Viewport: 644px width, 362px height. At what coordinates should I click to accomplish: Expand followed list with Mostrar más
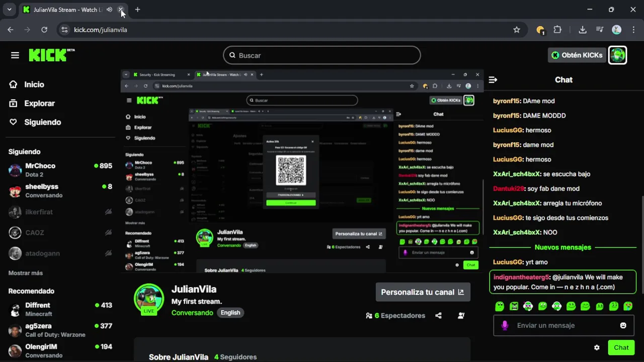click(26, 273)
